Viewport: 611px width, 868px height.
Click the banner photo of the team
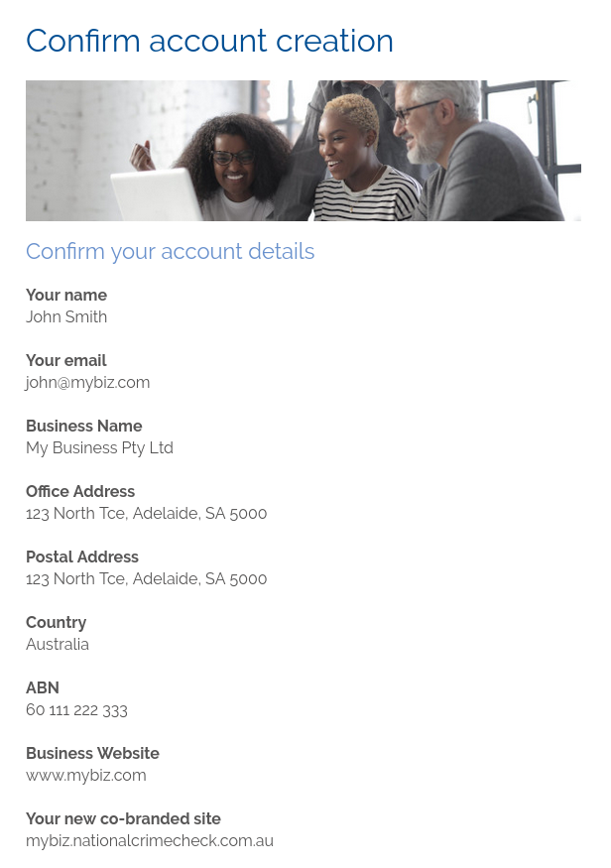pos(303,151)
